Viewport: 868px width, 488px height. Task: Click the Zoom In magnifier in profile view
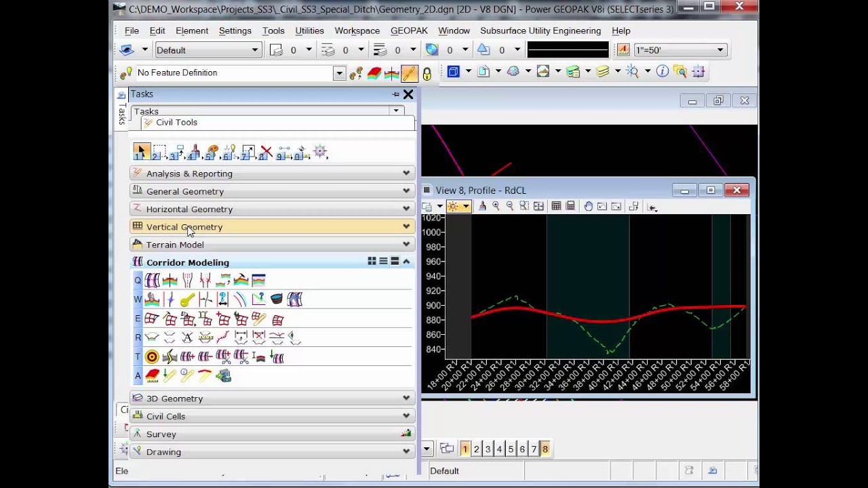(x=496, y=207)
